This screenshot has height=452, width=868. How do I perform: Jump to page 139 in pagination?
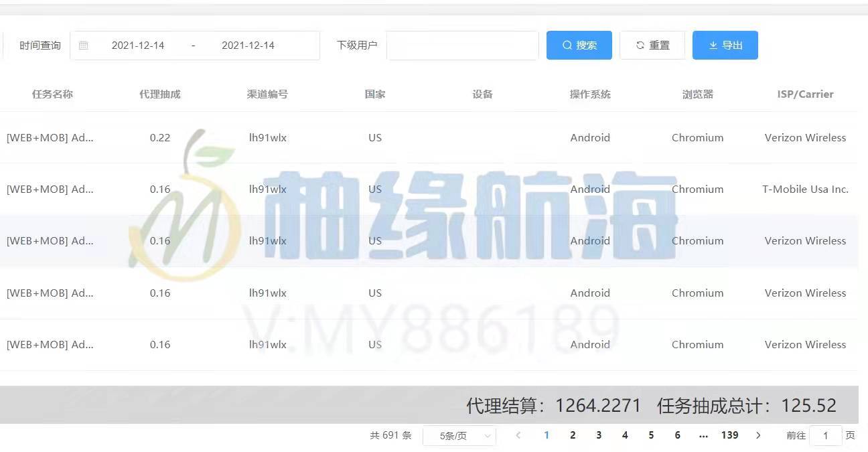click(729, 435)
